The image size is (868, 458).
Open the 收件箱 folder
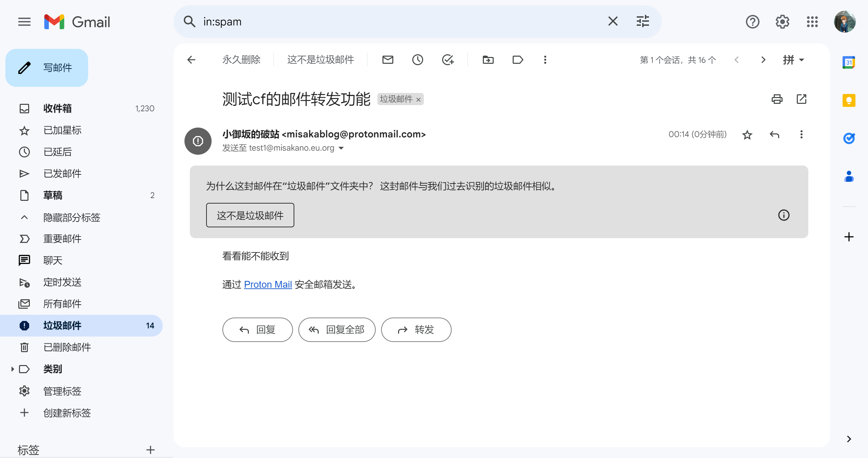(x=58, y=108)
